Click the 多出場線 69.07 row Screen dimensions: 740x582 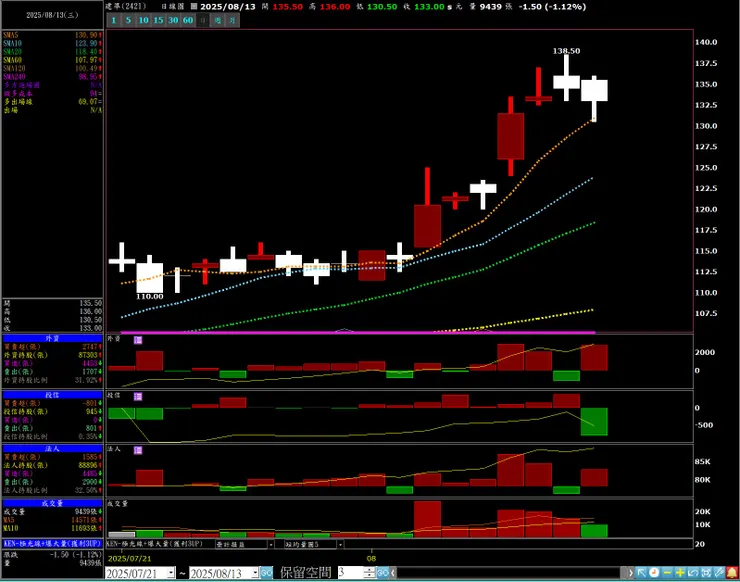coord(52,101)
